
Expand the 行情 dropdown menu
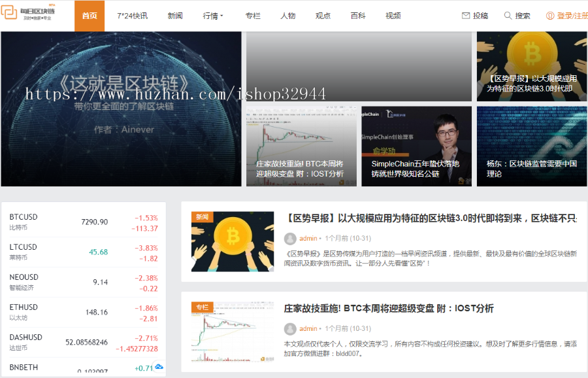click(212, 16)
